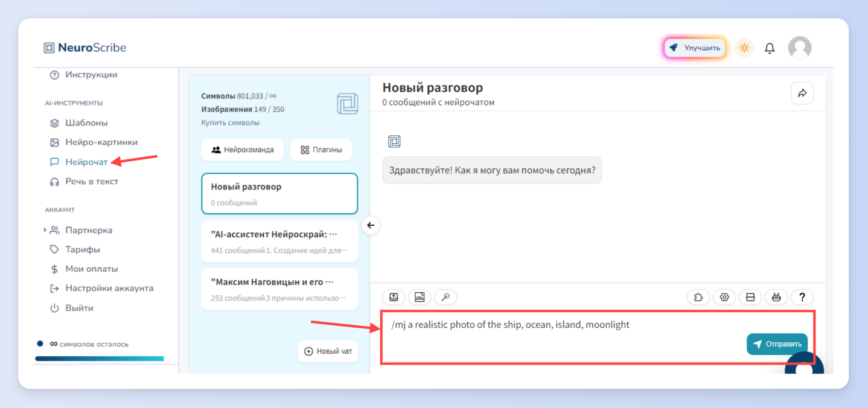The width and height of the screenshot is (868, 408).
Task: Click the "∞ символов осталось" text
Action: pos(89,344)
